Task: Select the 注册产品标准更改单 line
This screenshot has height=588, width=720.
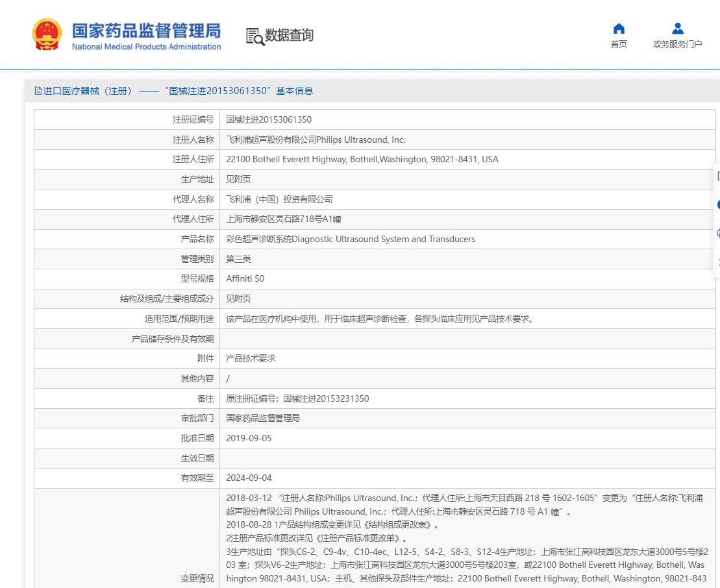Action: coord(317,538)
